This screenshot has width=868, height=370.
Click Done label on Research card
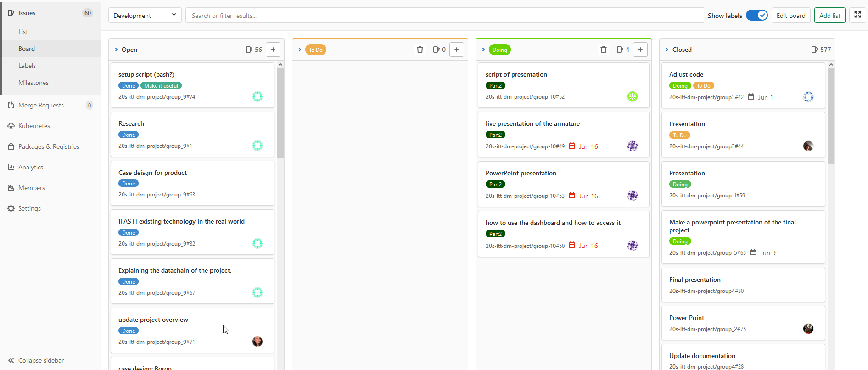pyautogui.click(x=129, y=135)
